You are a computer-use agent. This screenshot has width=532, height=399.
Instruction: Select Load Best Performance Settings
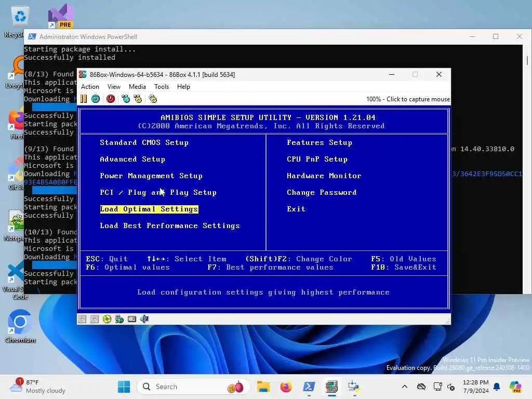[x=170, y=225]
